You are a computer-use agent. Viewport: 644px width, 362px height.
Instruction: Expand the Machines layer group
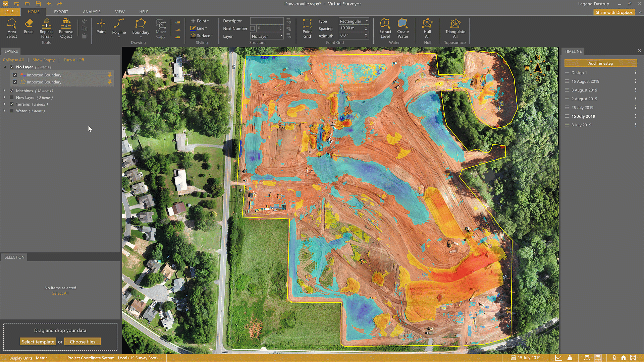tap(5, 91)
